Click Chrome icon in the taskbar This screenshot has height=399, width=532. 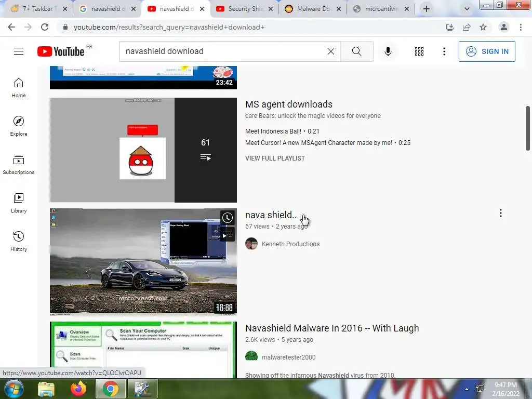point(111,389)
